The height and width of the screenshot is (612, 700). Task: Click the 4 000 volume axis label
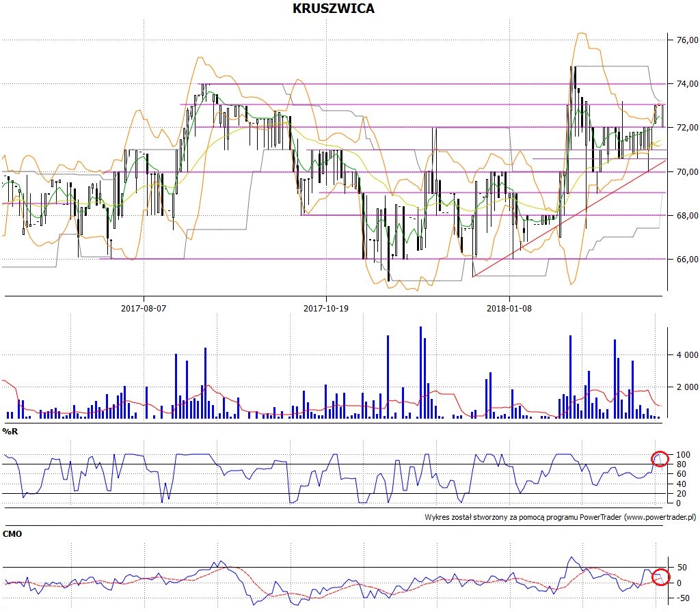click(688, 355)
